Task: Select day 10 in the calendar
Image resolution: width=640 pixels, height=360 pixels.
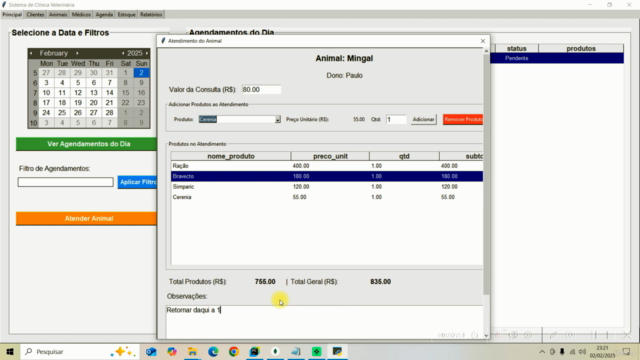Action: 46,93
